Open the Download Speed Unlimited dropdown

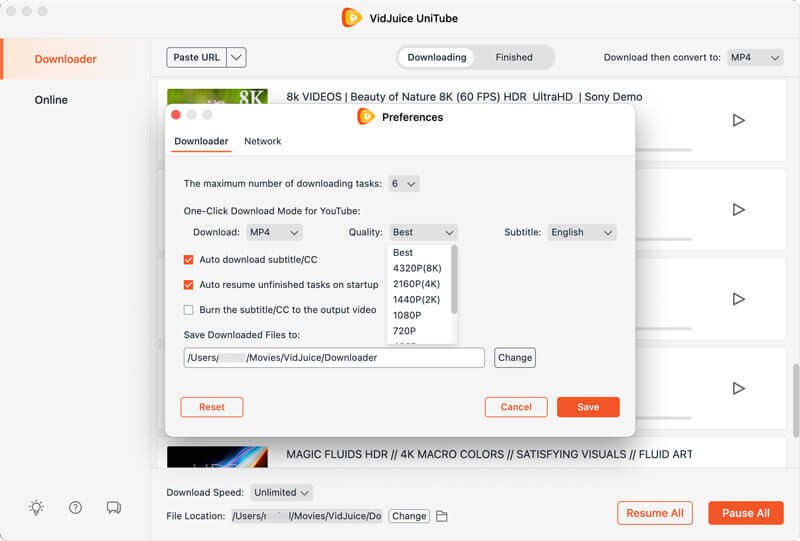[282, 493]
